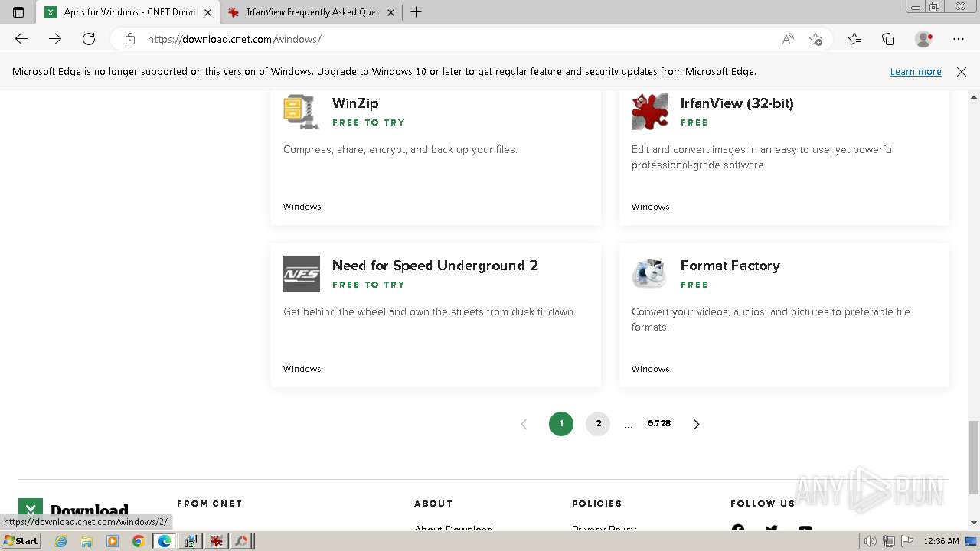Click FROM CNET footer heading
Screen dimensions: 980x551
pos(210,504)
